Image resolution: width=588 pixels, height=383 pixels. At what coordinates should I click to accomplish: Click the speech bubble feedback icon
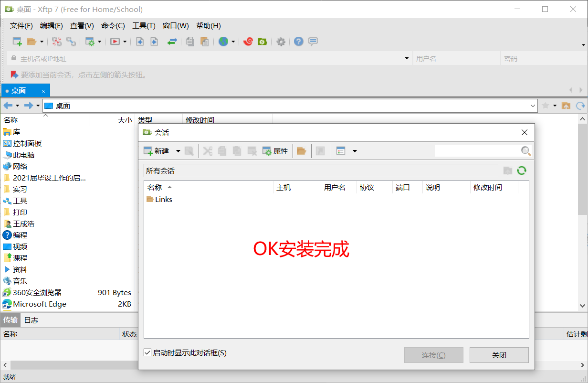pos(313,42)
